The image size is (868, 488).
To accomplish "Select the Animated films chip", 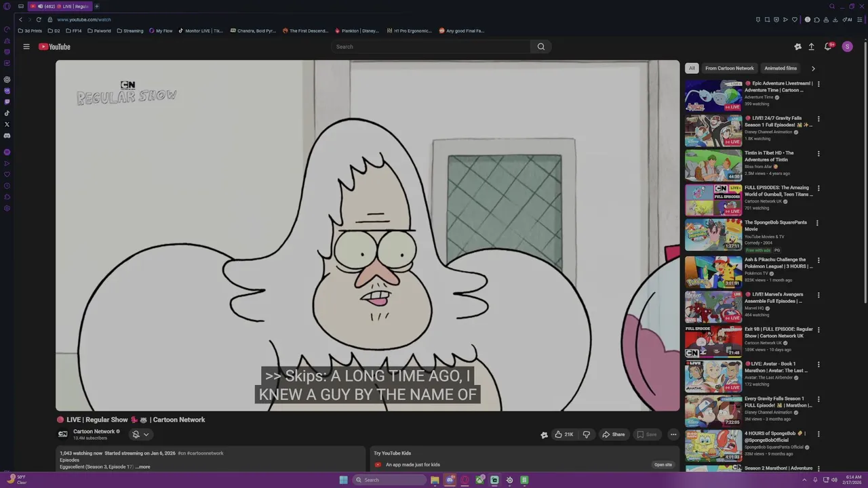I will 781,68.
